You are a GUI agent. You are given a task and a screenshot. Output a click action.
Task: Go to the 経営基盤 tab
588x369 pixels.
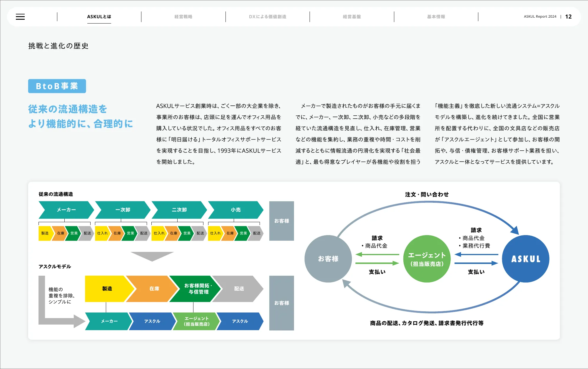[x=352, y=17]
